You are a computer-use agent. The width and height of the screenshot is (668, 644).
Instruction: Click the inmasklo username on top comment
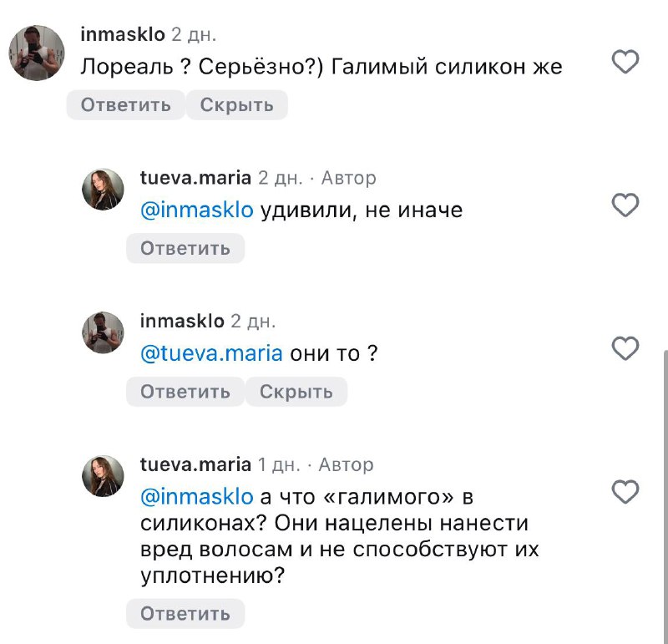coord(122,35)
